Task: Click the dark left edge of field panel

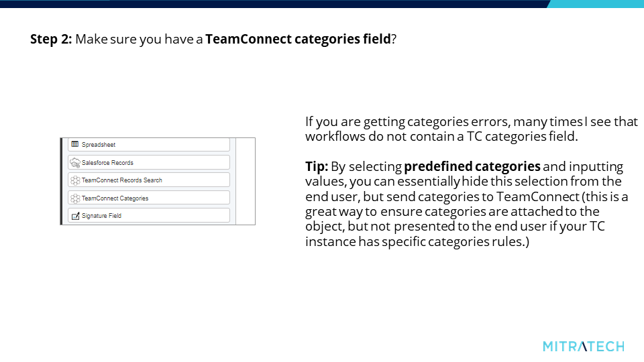Action: 61,182
